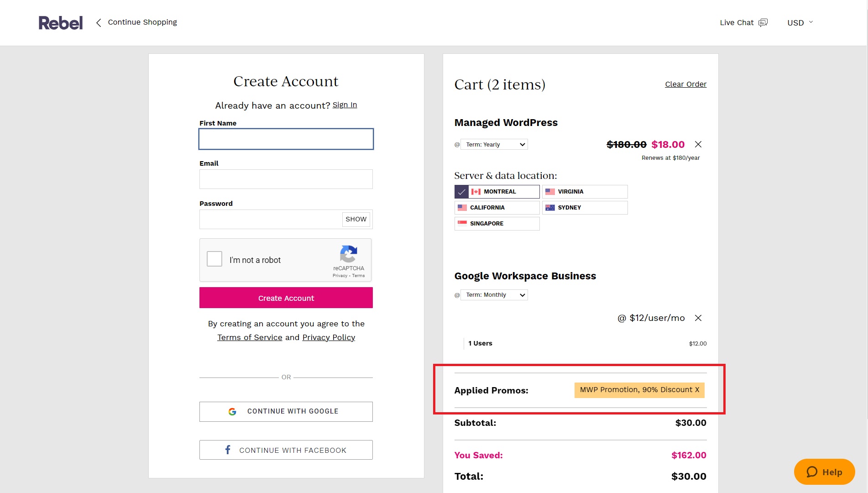Remove the MWP Promotion 90% Discount tag
The image size is (868, 493).
[x=697, y=390]
